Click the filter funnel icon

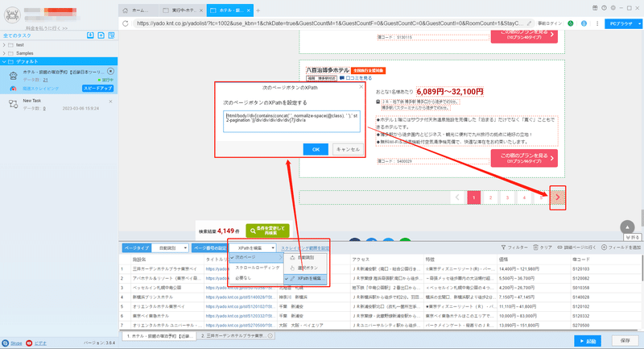pos(503,247)
